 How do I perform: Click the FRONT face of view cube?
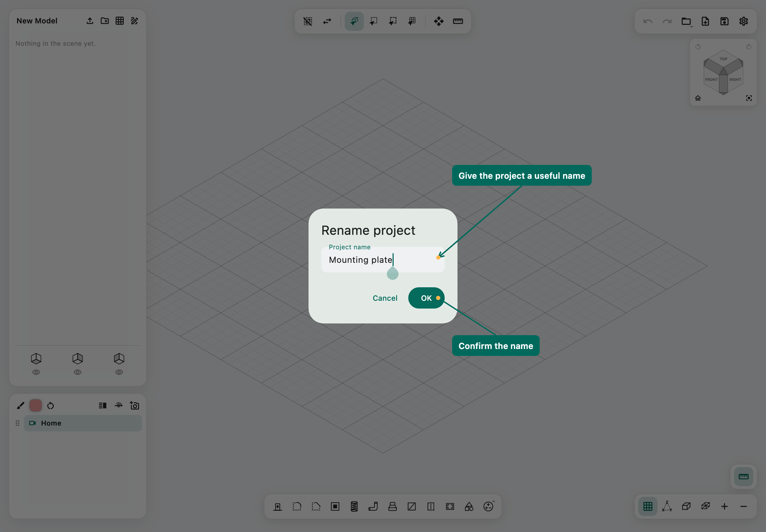pos(711,79)
